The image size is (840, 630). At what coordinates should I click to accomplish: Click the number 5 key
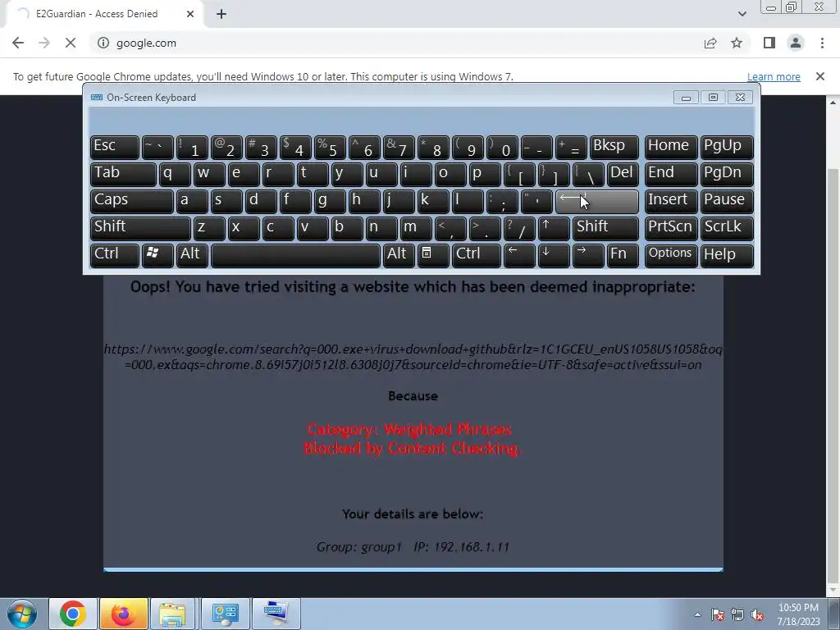click(x=330, y=147)
